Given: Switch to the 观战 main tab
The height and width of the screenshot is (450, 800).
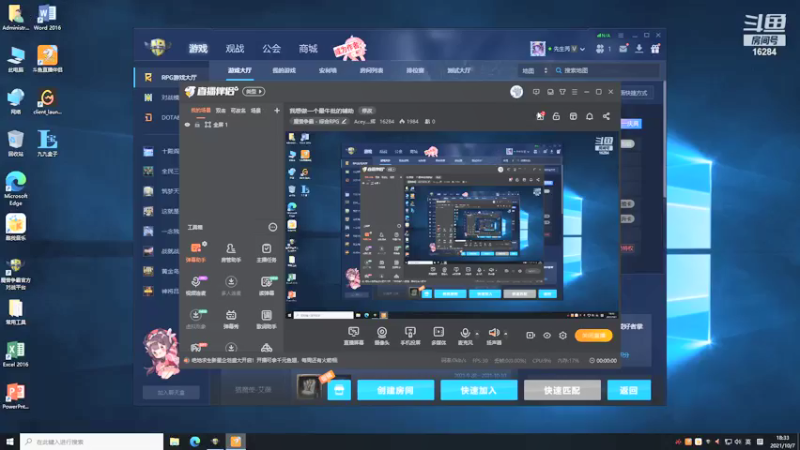Looking at the screenshot, I should click(x=235, y=48).
